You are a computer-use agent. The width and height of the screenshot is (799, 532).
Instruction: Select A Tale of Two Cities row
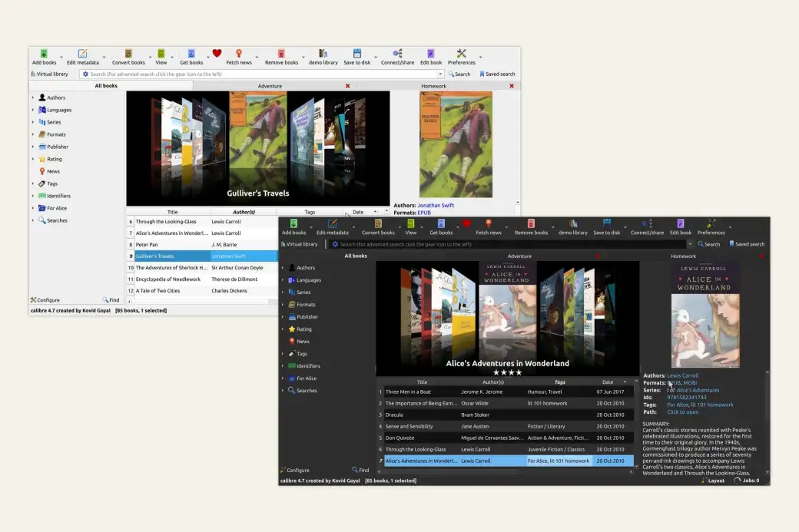coord(202,291)
